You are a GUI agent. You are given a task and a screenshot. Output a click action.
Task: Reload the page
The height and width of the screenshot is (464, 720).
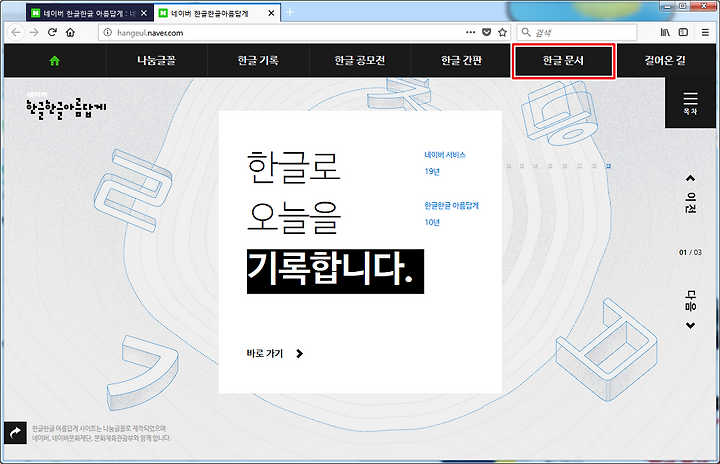click(x=52, y=32)
